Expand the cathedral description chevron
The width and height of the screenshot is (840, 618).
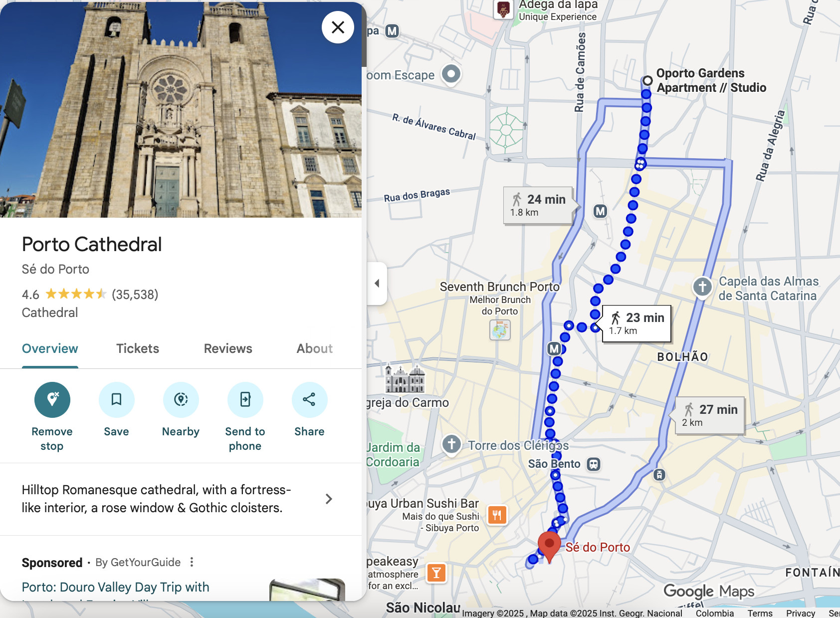[329, 499]
